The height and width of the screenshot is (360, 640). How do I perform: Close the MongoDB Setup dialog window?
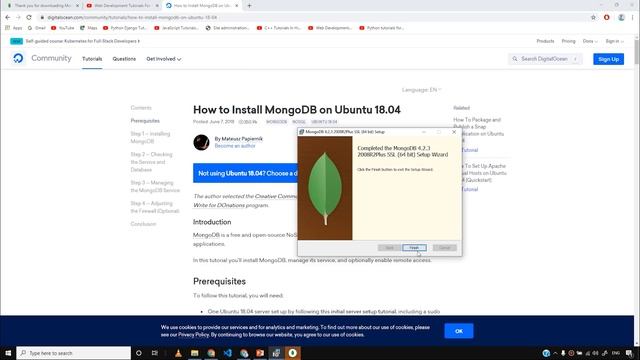[454, 132]
